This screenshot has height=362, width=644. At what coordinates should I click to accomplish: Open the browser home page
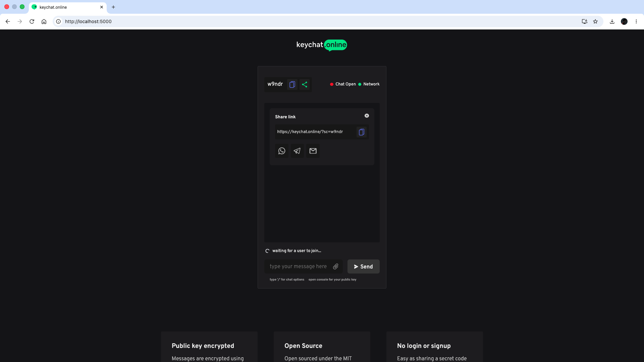(x=44, y=21)
